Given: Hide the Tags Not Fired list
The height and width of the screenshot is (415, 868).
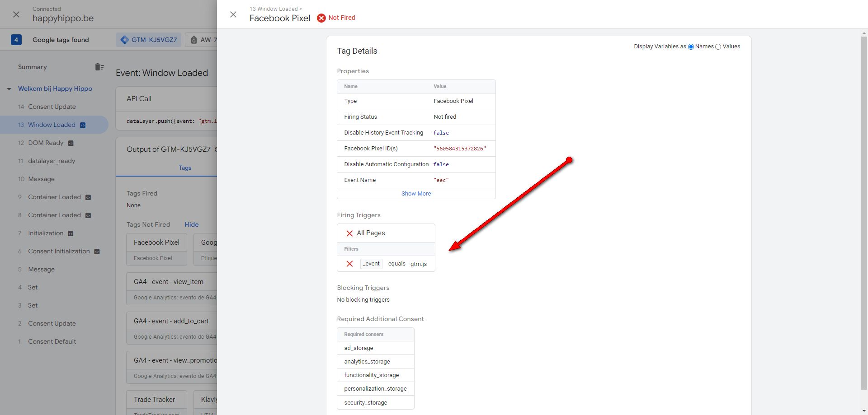Looking at the screenshot, I should point(191,224).
